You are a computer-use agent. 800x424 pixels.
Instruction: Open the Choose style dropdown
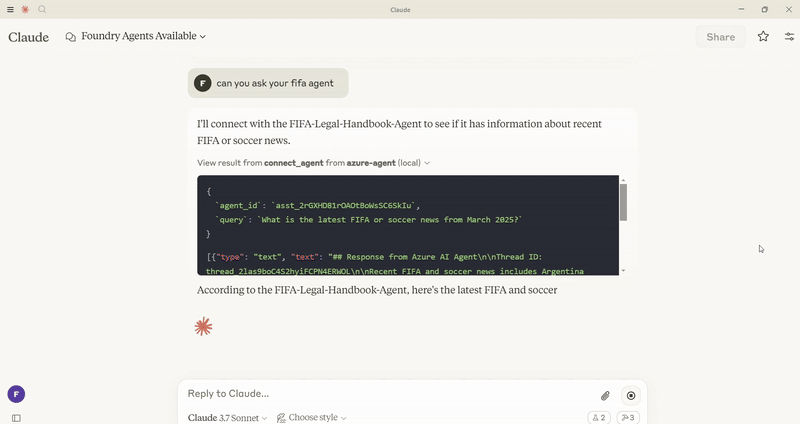311,417
